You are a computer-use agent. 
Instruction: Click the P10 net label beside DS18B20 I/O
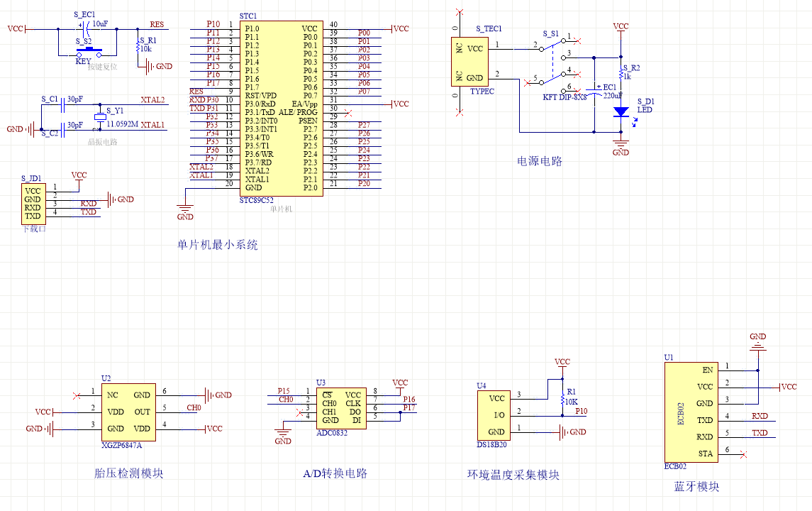tap(582, 411)
